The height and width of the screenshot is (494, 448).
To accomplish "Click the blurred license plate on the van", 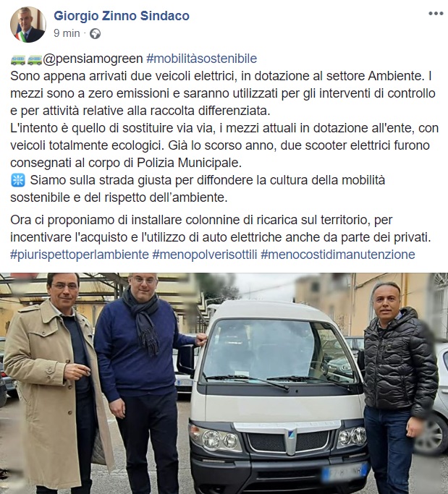I will [345, 471].
